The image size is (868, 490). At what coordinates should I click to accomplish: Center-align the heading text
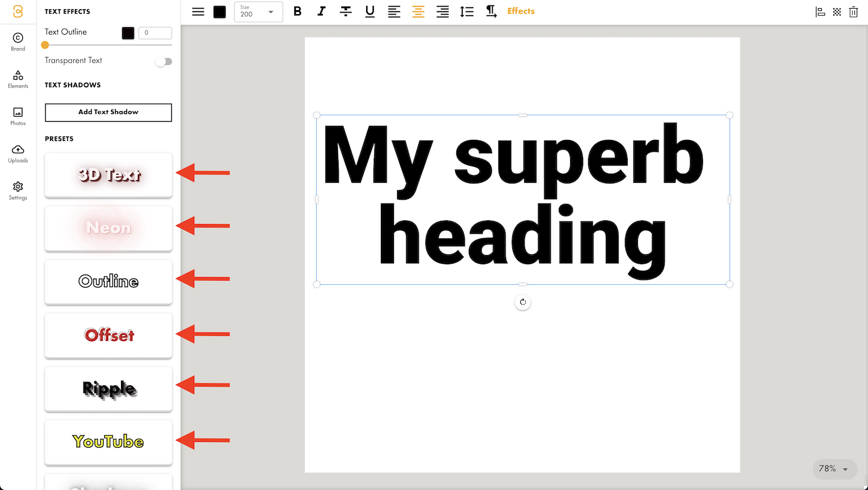pos(418,11)
